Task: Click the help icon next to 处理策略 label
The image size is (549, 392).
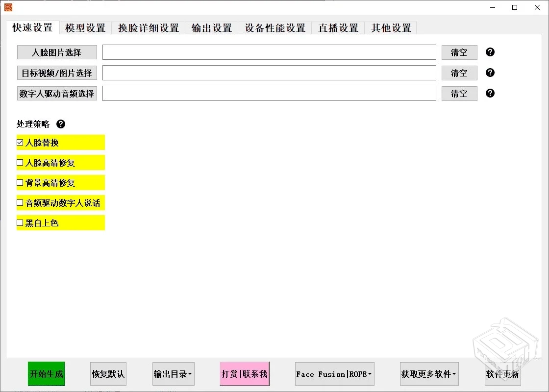Action: (x=61, y=124)
